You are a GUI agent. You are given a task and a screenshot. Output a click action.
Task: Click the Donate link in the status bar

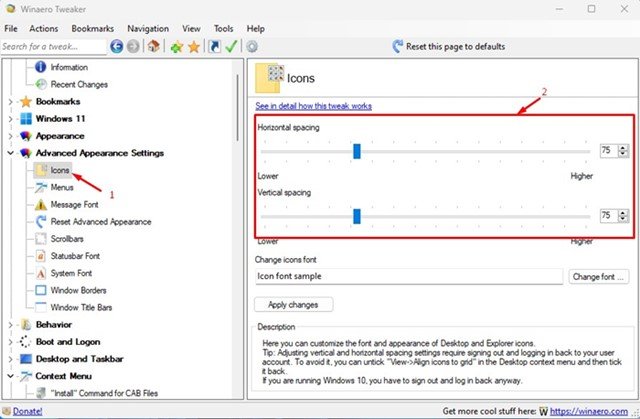27,411
